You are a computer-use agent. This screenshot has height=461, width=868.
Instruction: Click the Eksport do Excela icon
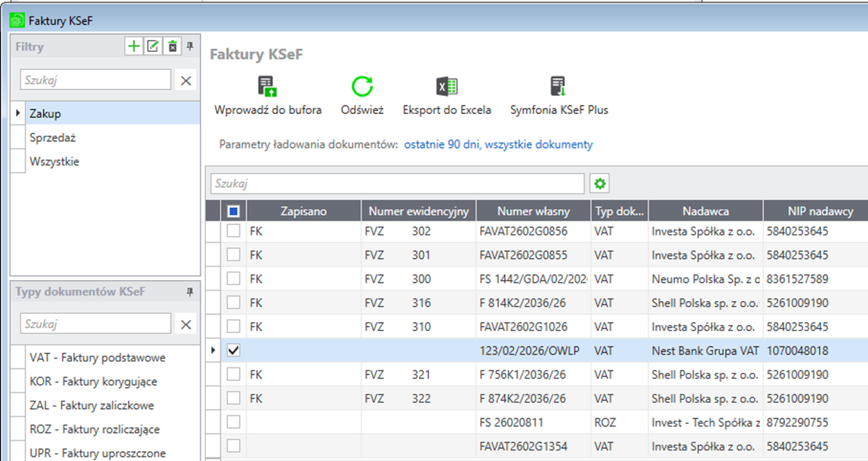(x=447, y=86)
